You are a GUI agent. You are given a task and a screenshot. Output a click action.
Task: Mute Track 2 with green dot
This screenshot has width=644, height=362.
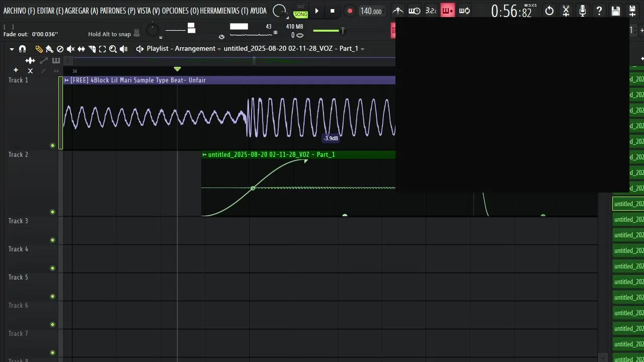pyautogui.click(x=52, y=212)
